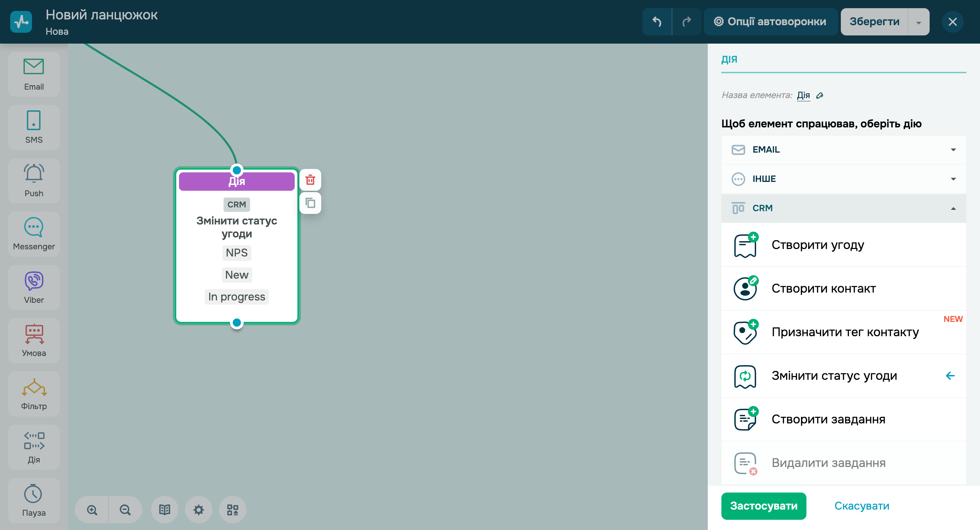
Task: Click the zoom in magnifier icon
Action: tap(92, 510)
